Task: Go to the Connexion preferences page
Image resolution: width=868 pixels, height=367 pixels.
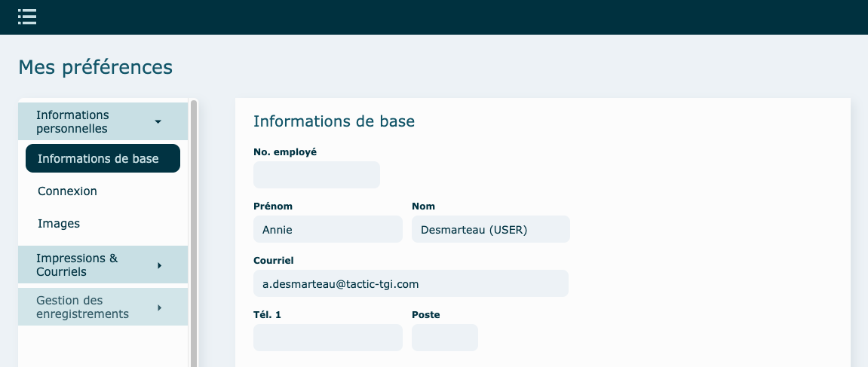Action: [68, 191]
